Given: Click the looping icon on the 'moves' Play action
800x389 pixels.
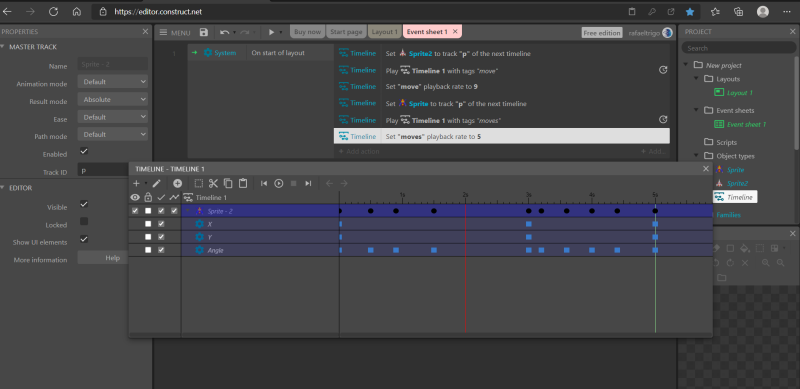Looking at the screenshot, I should (x=663, y=119).
